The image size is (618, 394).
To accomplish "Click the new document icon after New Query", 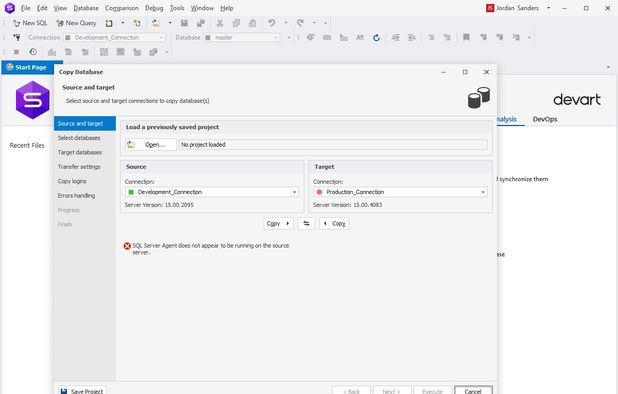I will click(109, 23).
